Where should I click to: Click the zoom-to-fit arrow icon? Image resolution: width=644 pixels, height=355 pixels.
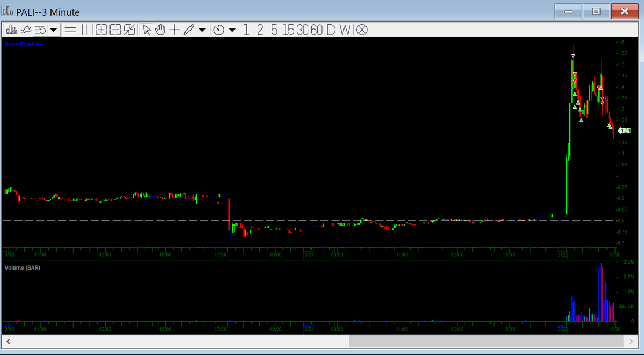tap(129, 29)
